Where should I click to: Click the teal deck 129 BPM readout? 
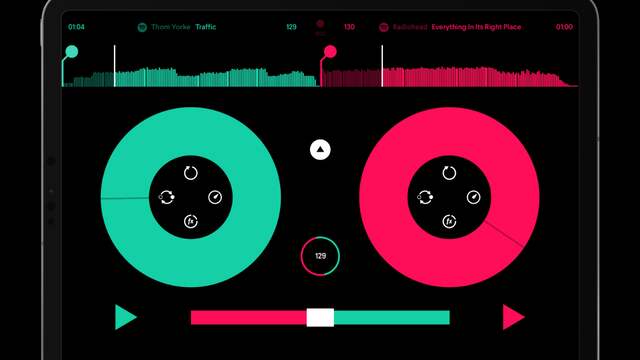(x=291, y=27)
